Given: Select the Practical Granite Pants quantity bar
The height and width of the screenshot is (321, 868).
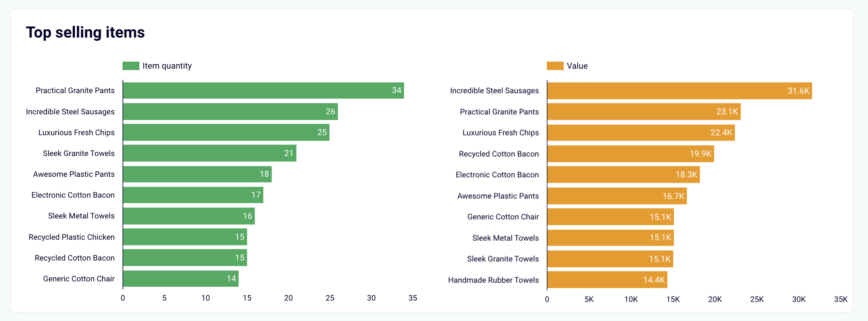Looking at the screenshot, I should (263, 91).
